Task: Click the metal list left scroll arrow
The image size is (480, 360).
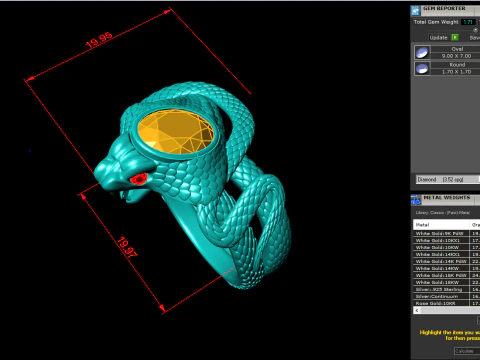Action: click(417, 310)
